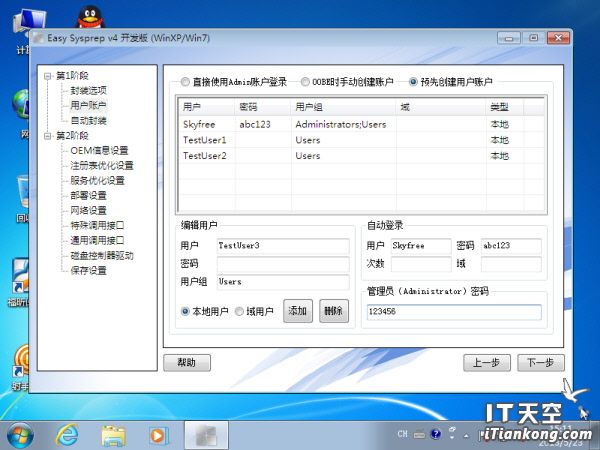Open the Windows Start menu orb
Viewport: 600px width, 450px height.
pos(20,435)
